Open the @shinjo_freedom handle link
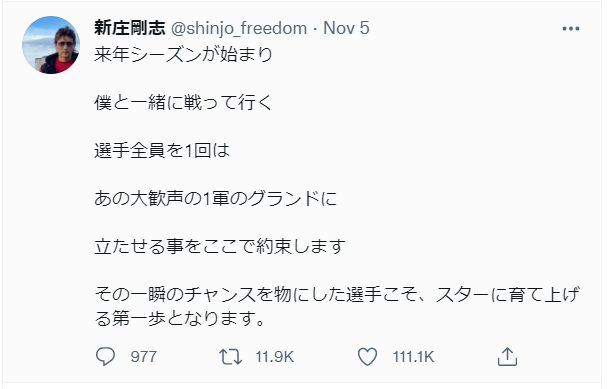The image size is (616, 389). [x=239, y=28]
